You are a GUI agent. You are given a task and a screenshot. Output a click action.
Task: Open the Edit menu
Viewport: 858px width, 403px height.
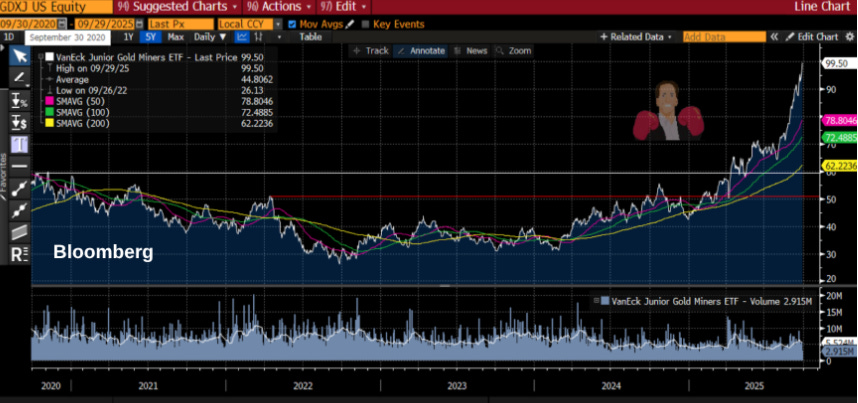(x=343, y=7)
